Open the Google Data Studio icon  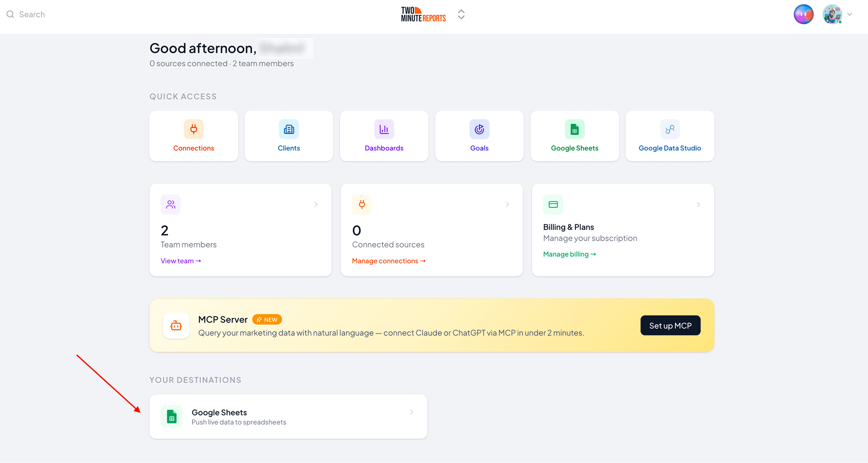670,130
